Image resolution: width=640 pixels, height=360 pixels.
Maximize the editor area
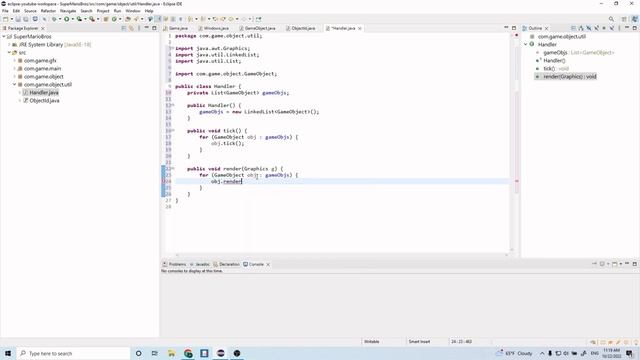[x=514, y=28]
